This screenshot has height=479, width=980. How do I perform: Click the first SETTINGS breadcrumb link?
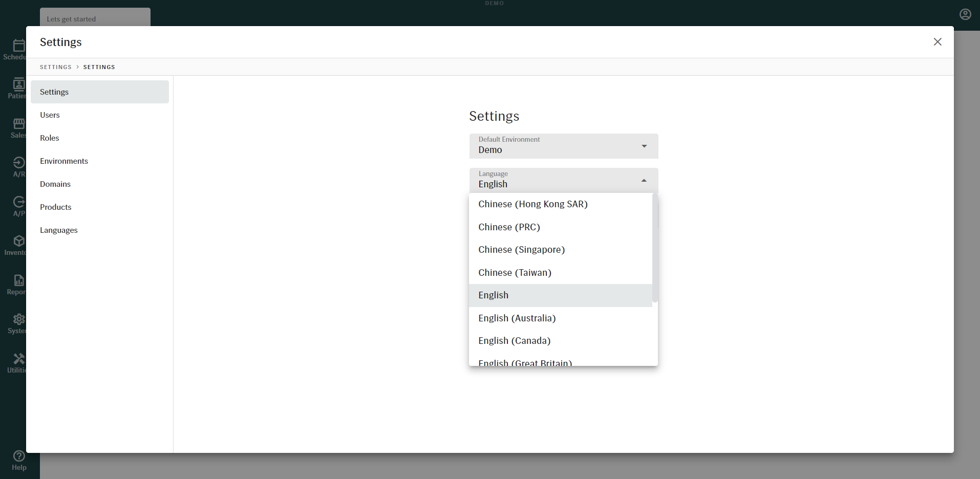56,67
